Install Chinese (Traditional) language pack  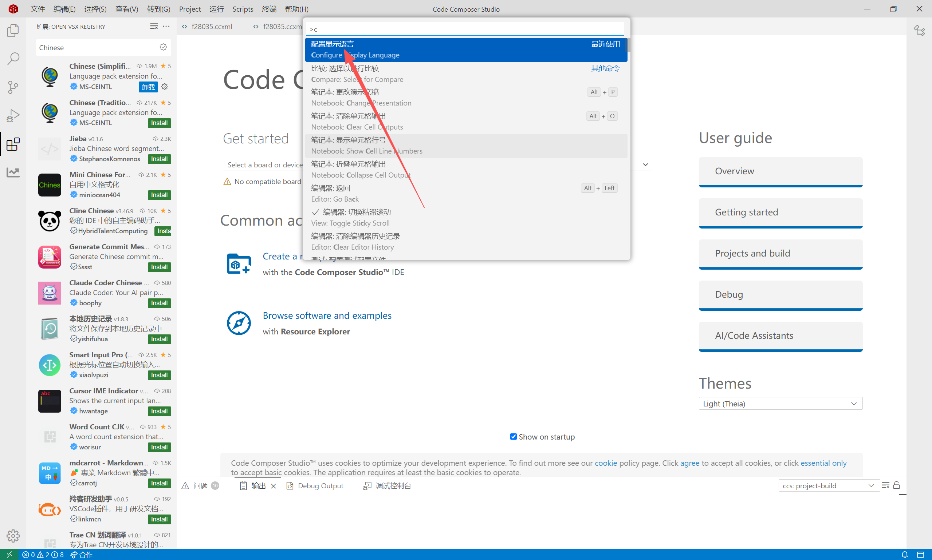[159, 123]
